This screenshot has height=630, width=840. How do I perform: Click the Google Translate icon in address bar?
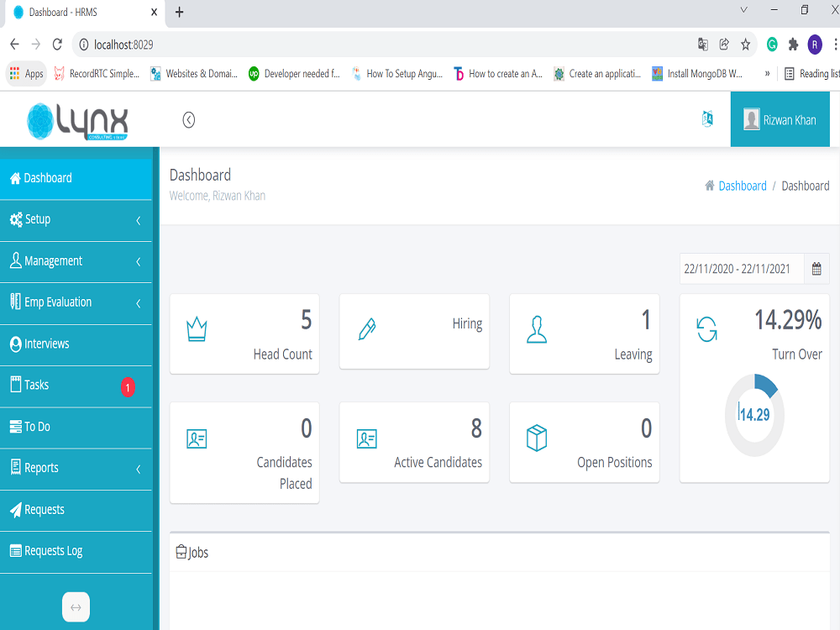pos(703,45)
